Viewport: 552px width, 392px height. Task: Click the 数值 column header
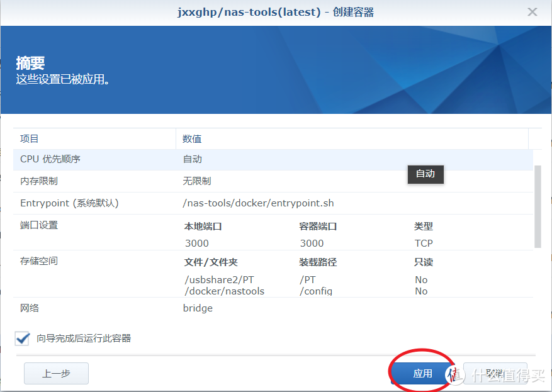(x=191, y=138)
